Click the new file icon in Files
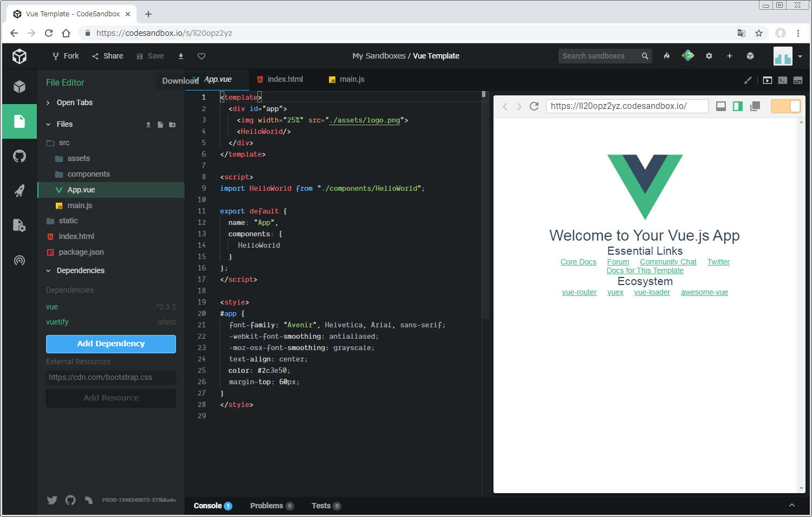 coord(160,125)
